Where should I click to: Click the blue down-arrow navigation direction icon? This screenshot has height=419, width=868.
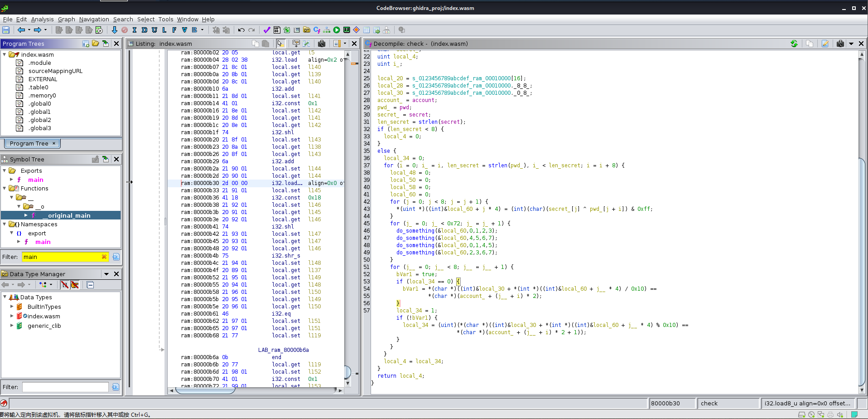[x=114, y=30]
